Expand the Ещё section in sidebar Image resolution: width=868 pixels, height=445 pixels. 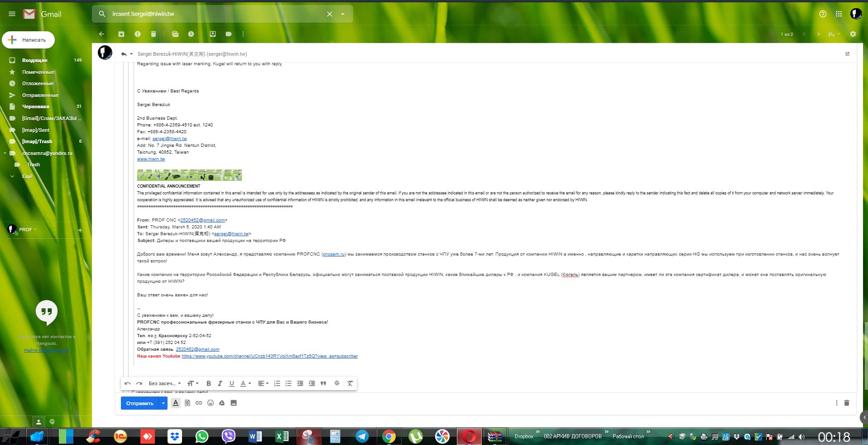tap(27, 176)
